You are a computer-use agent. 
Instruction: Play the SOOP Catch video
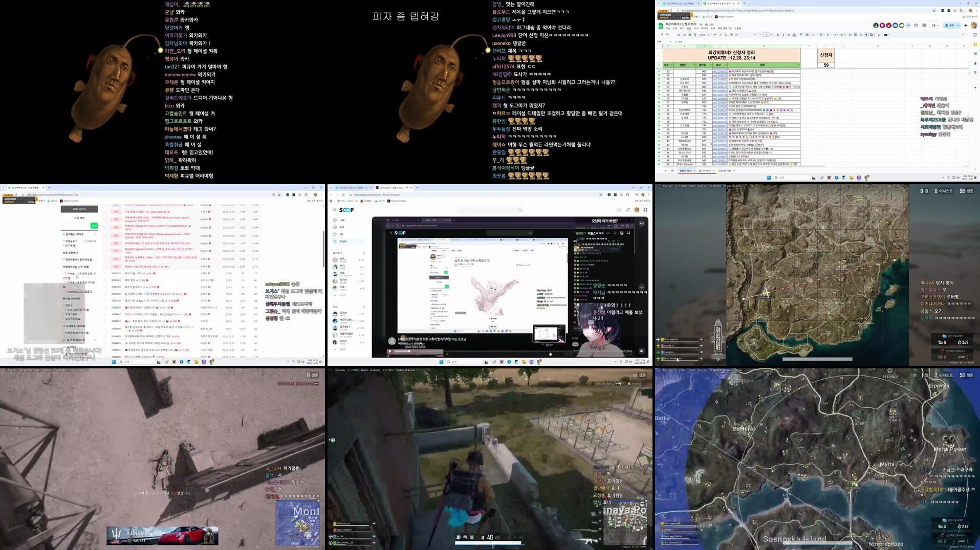point(390,351)
